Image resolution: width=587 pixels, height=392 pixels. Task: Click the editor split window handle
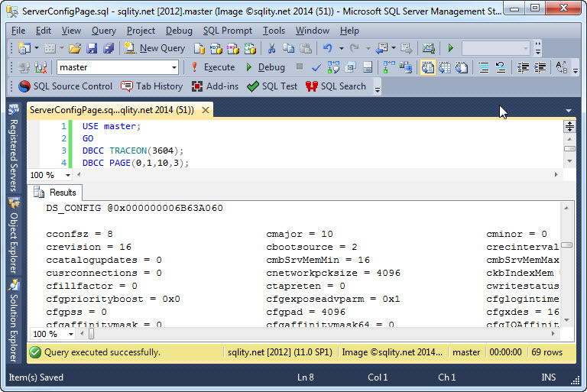point(569,127)
